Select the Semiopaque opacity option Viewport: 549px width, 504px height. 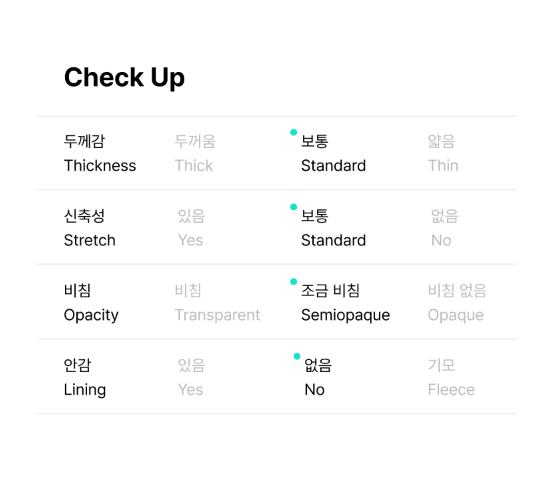pos(346,303)
